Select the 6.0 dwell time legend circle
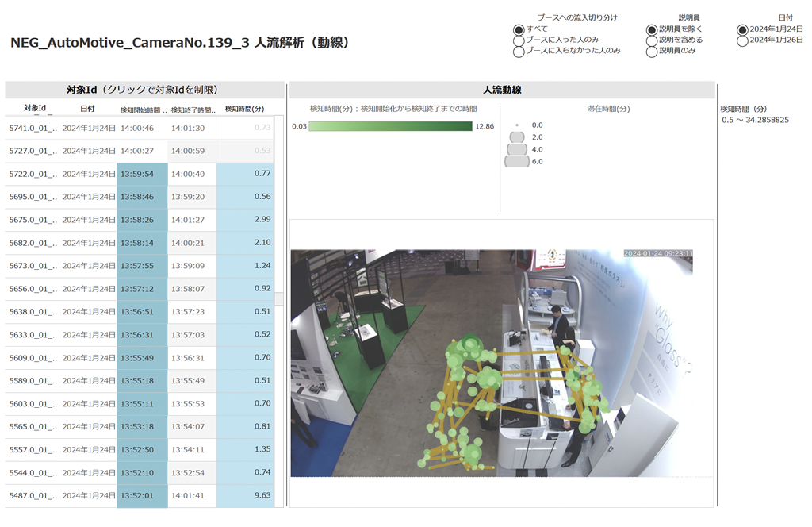This screenshot has height=527, width=812. 517,161
